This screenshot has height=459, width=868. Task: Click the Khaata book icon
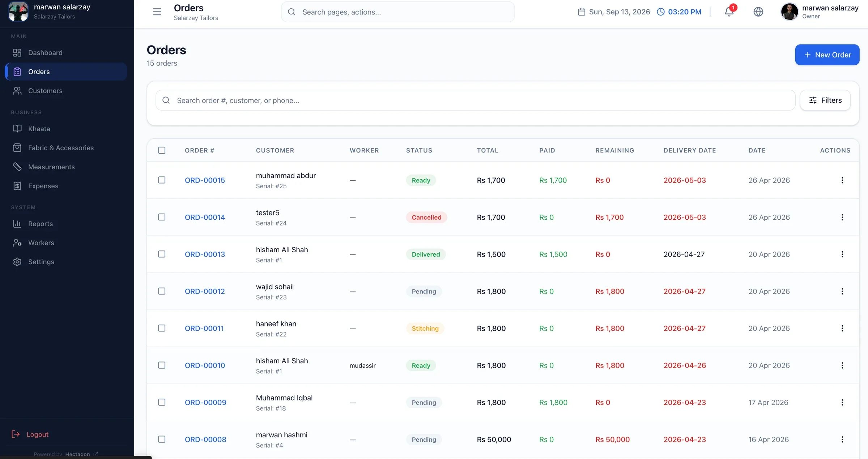pyautogui.click(x=17, y=129)
